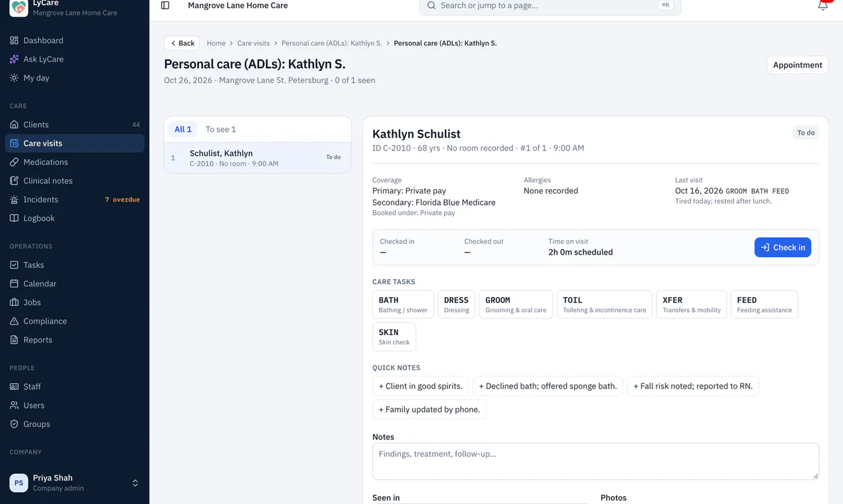The image size is (843, 504).
Task: Open Care visits breadcrumb link
Action: [254, 43]
